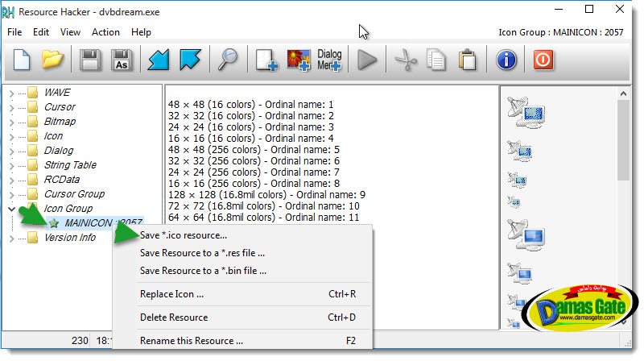Expand the Bitmap tree node
The width and height of the screenshot is (644, 361).
(11, 122)
